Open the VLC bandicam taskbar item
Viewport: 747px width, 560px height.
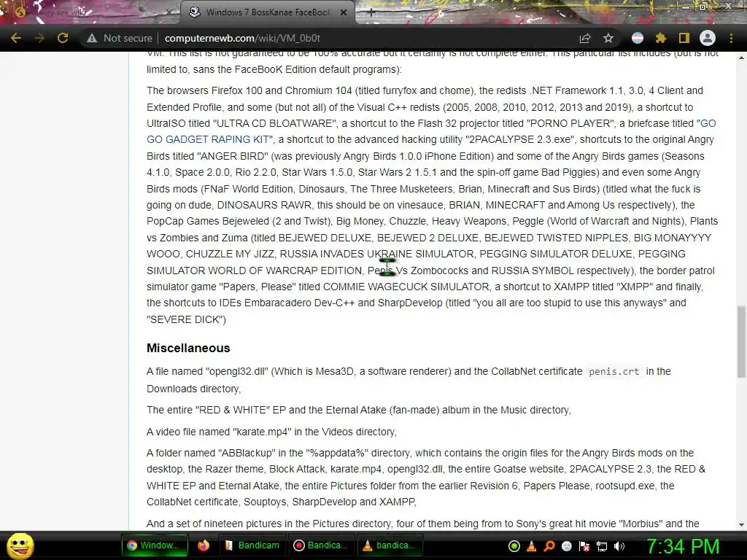pyautogui.click(x=390, y=545)
